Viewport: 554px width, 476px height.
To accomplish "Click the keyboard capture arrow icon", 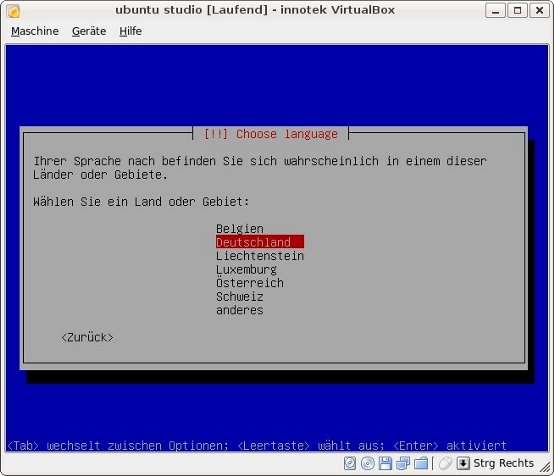I will [x=463, y=463].
